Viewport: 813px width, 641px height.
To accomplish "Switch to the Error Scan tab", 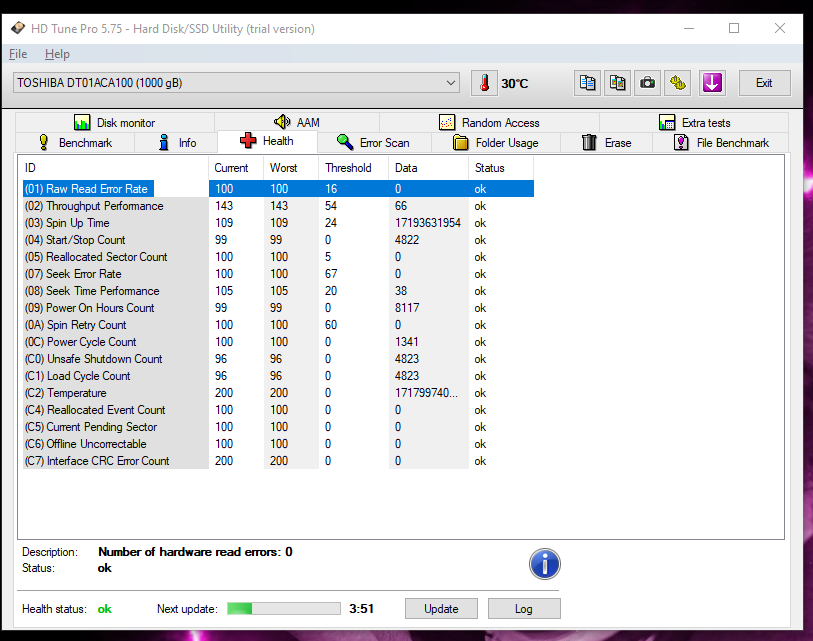I will coord(374,143).
